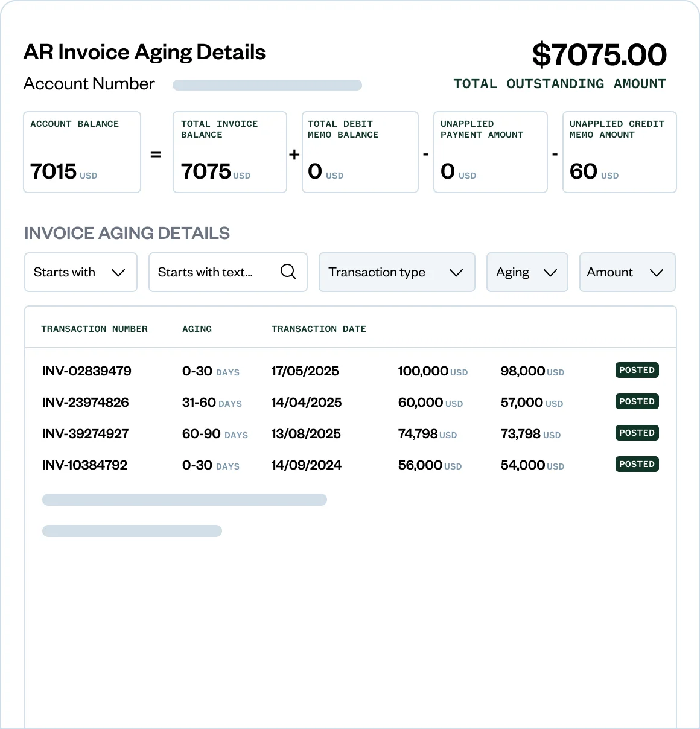Screen dimensions: 700x729
Task: Sort by Transaction Number column header
Action: pos(94,329)
